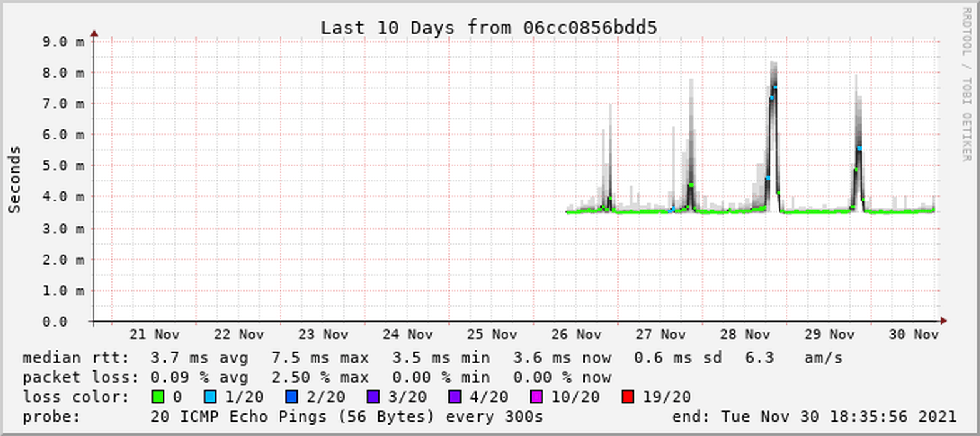Click the '9.0 m' y-axis label
This screenshot has height=436, width=980.
[63, 42]
